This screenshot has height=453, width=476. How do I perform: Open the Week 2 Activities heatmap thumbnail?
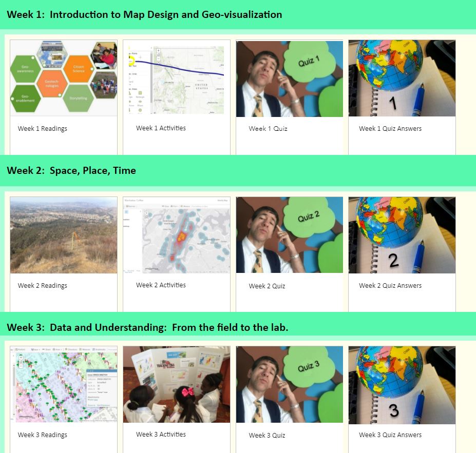[177, 234]
